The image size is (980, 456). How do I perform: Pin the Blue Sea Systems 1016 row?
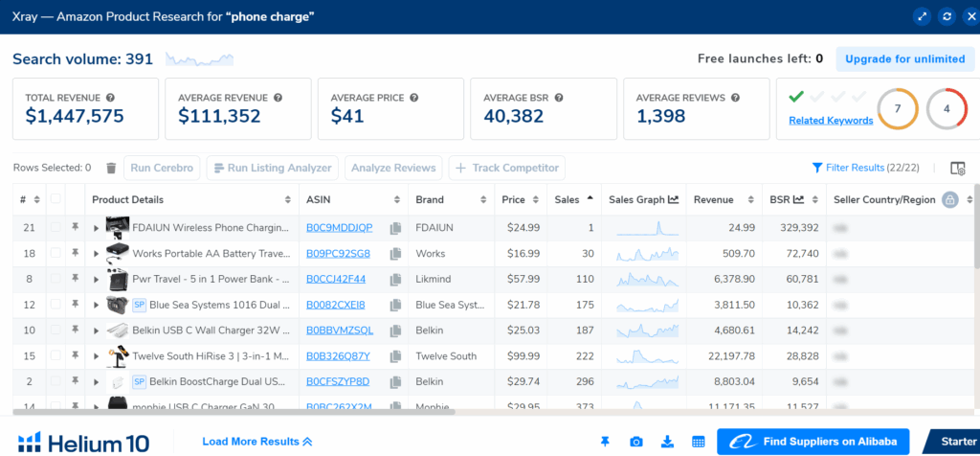click(75, 305)
